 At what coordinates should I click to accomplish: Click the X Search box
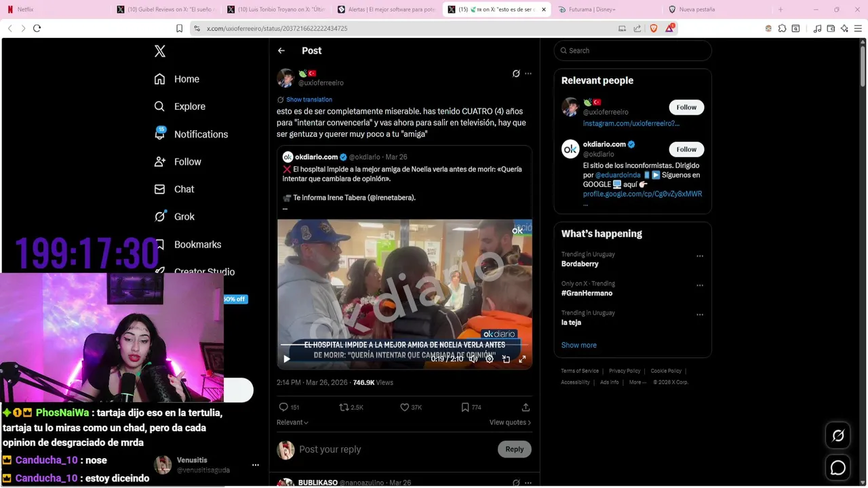(x=633, y=51)
